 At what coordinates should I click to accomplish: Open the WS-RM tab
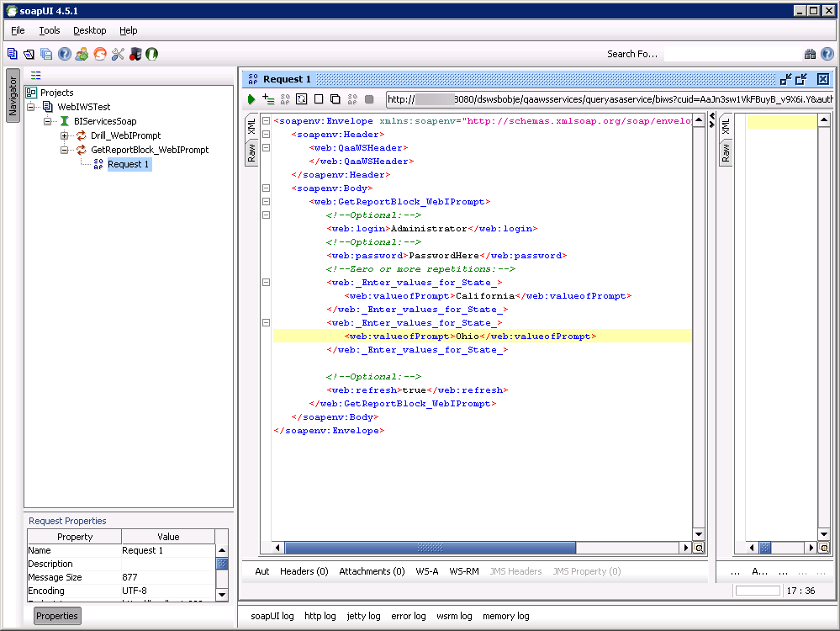point(464,571)
